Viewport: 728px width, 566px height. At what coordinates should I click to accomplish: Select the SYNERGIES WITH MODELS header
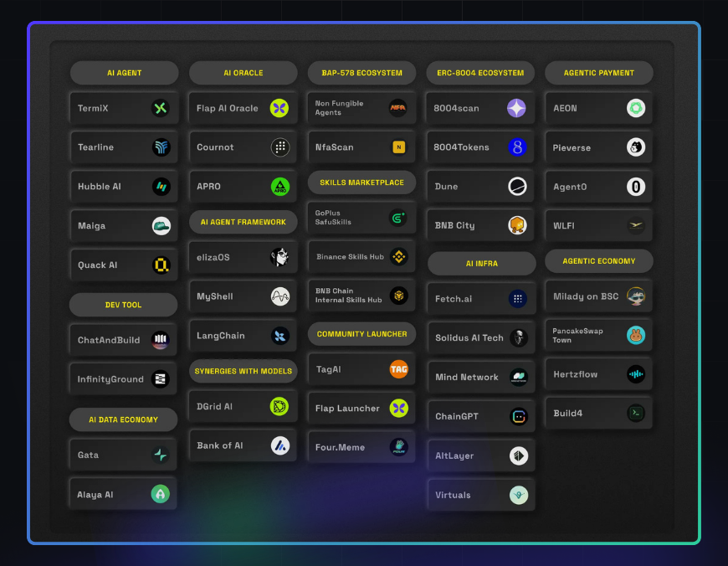coord(244,371)
